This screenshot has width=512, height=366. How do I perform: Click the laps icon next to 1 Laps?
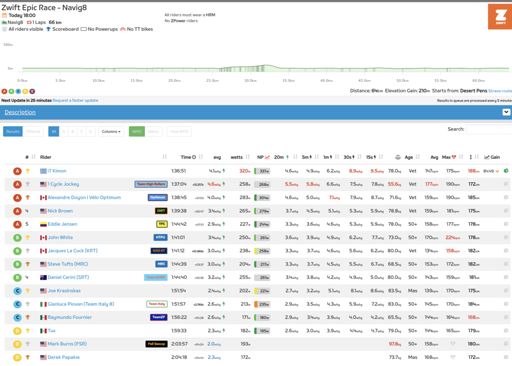point(29,22)
